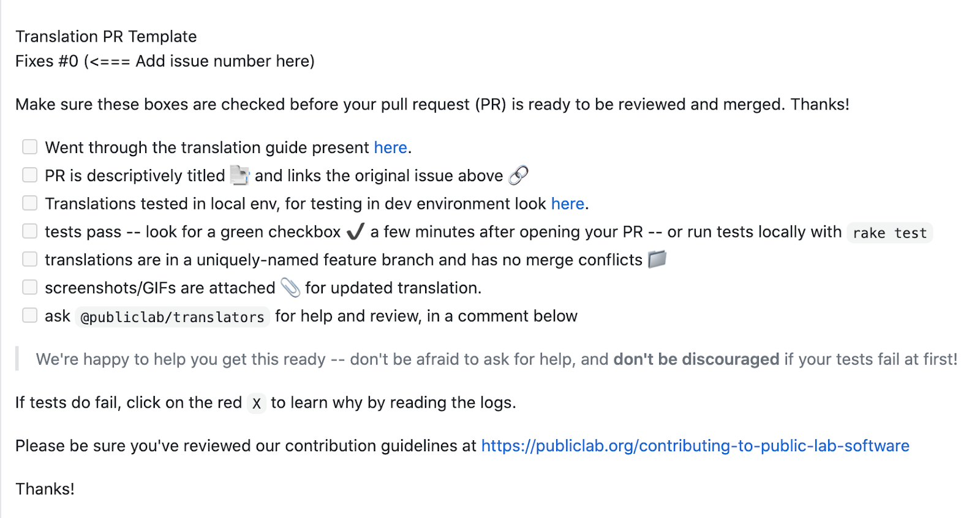Screen dimensions: 980x518
Task: Check 'Went through the translation guide' box
Action: click(29, 147)
